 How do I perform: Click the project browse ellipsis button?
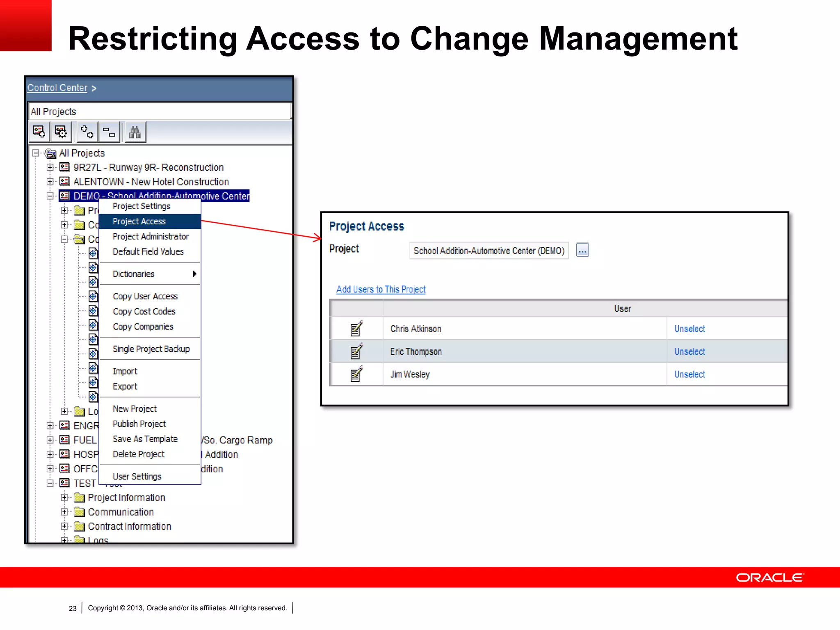pos(582,250)
